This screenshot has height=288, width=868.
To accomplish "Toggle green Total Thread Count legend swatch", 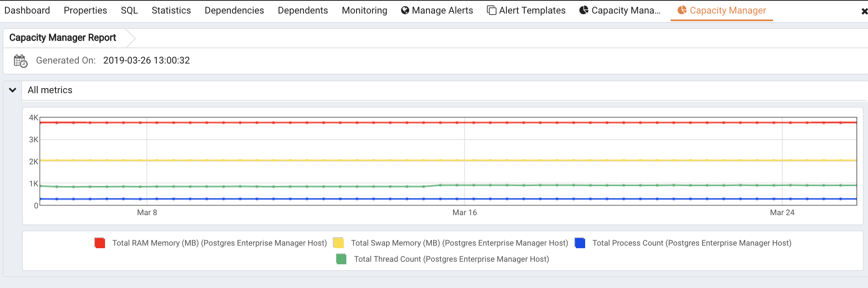I will coord(341,259).
